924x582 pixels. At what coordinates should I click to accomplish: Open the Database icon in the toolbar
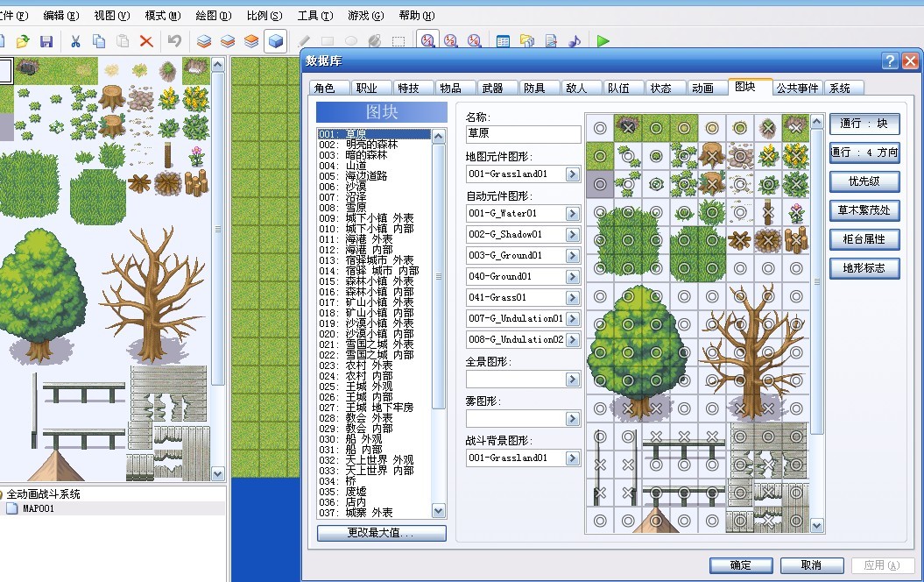click(x=503, y=41)
